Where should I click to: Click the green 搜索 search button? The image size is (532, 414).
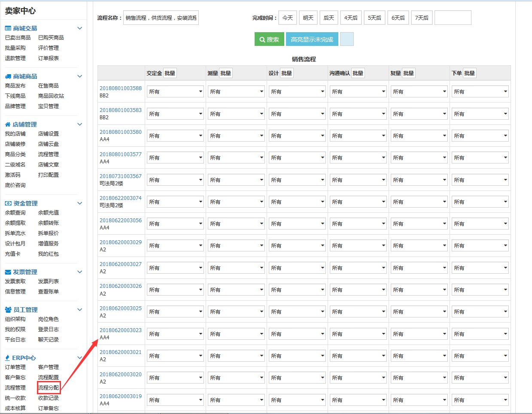(269, 39)
